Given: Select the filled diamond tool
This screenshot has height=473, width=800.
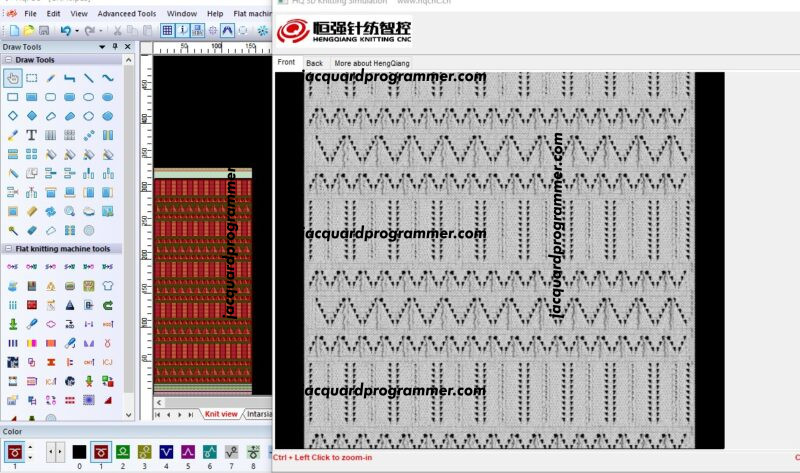Looking at the screenshot, I should [x=32, y=116].
